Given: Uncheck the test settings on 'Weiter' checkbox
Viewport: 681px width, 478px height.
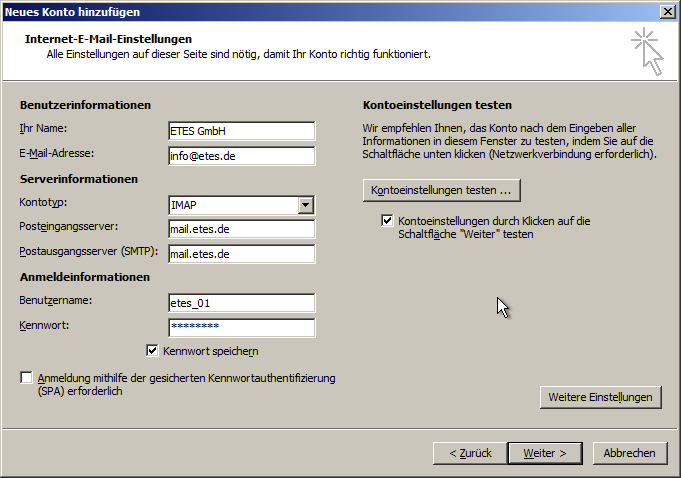Looking at the screenshot, I should (387, 221).
